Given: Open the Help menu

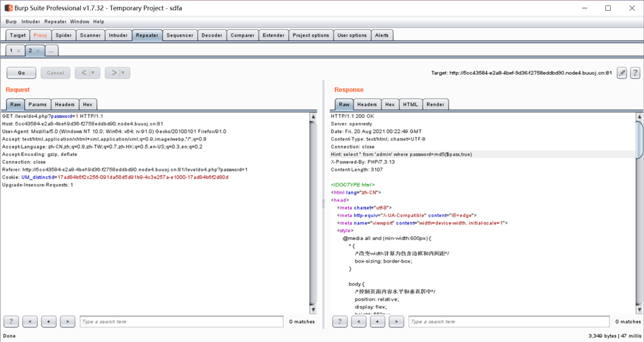Looking at the screenshot, I should [98, 22].
